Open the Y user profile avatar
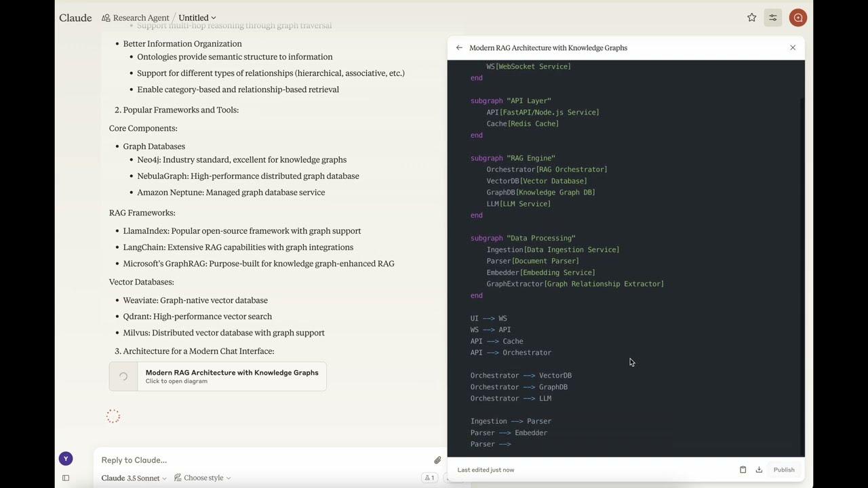This screenshot has height=488, width=868. click(66, 459)
